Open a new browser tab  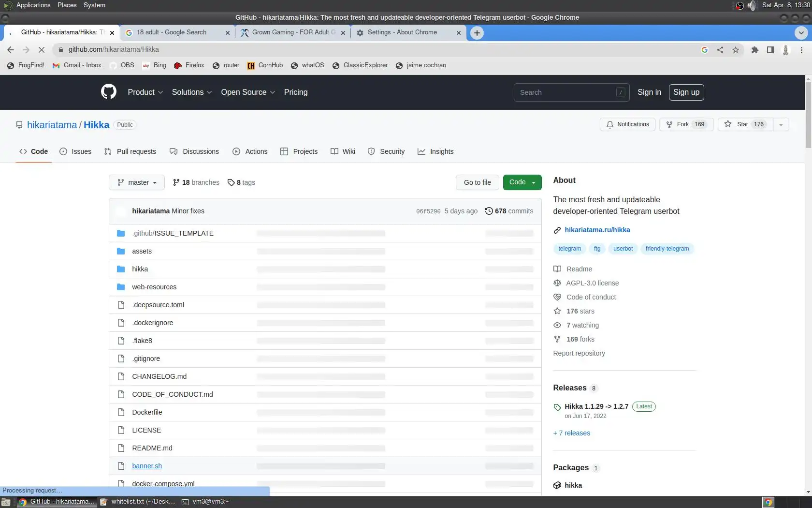point(477,32)
